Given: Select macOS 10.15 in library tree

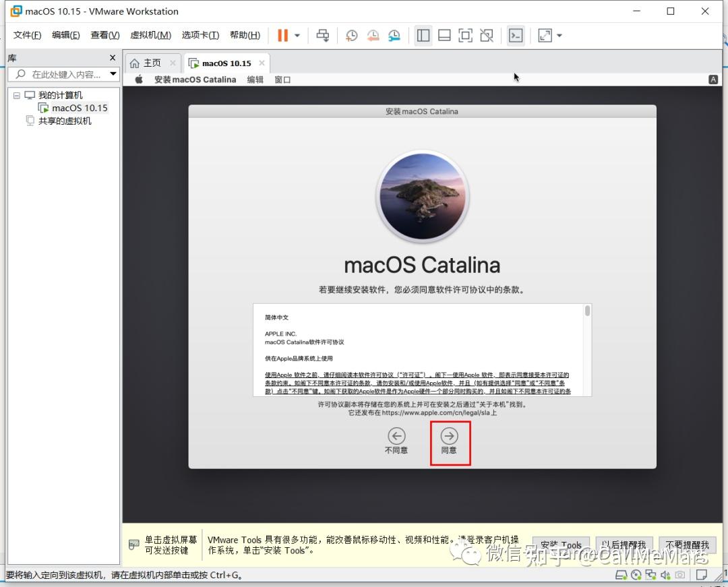Looking at the screenshot, I should click(x=80, y=108).
